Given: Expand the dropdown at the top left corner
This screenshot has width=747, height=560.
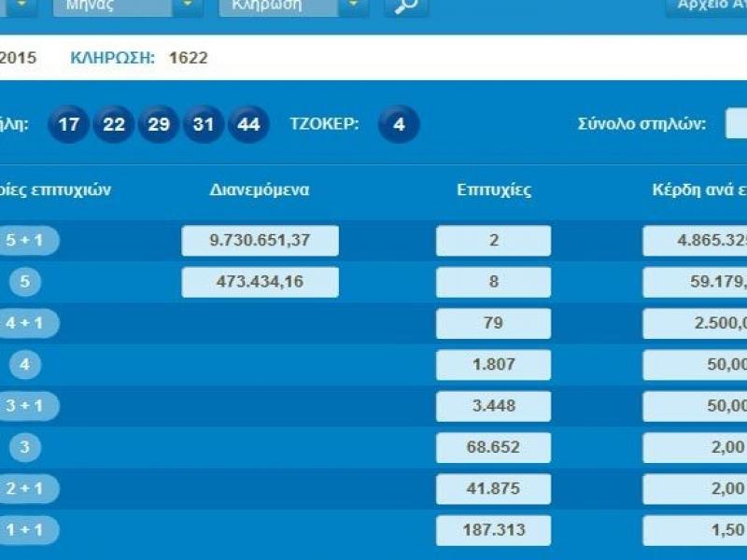Looking at the screenshot, I should pos(20,7).
